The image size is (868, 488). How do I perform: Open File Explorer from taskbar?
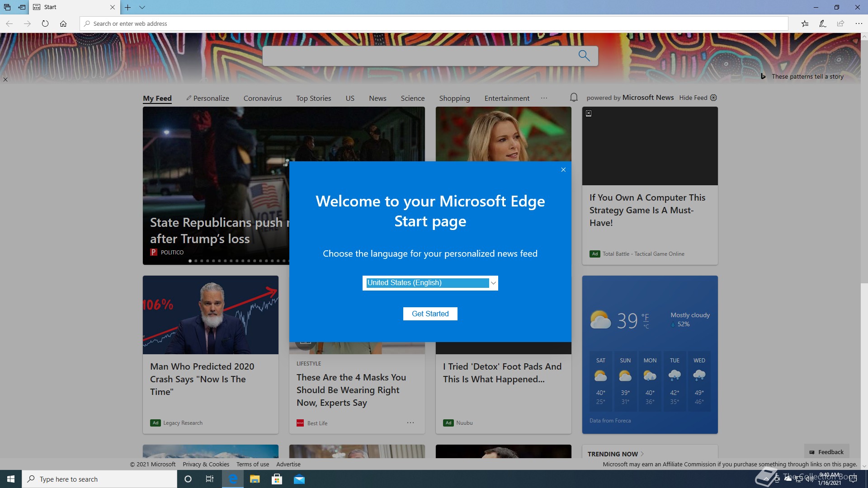coord(255,479)
